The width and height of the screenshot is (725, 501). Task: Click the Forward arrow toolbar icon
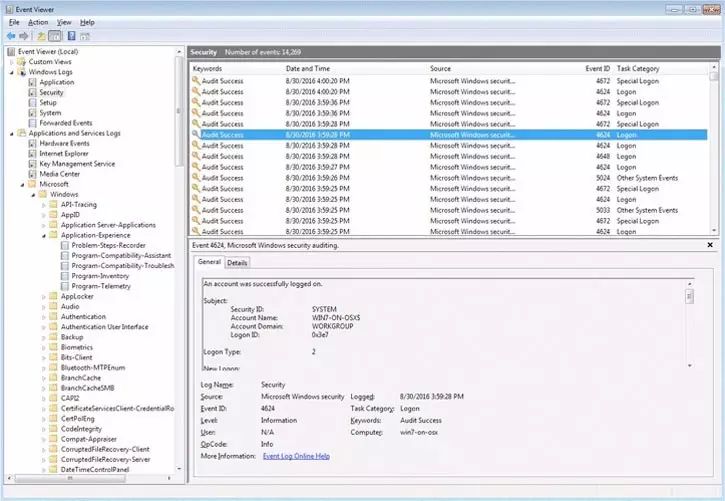24,36
